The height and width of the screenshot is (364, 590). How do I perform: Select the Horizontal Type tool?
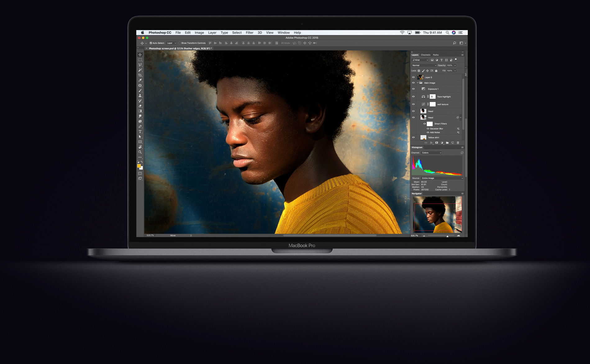(140, 132)
